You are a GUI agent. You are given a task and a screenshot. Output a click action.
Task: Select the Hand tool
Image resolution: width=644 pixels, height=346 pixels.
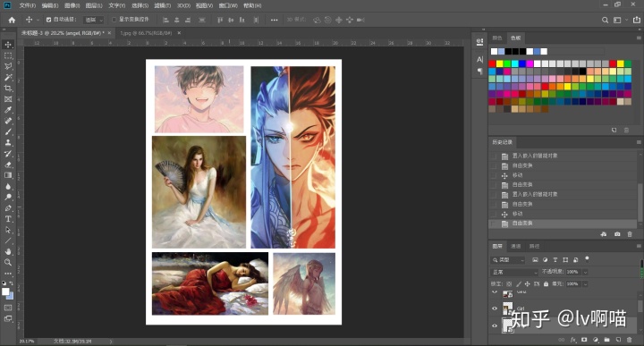pos(8,251)
